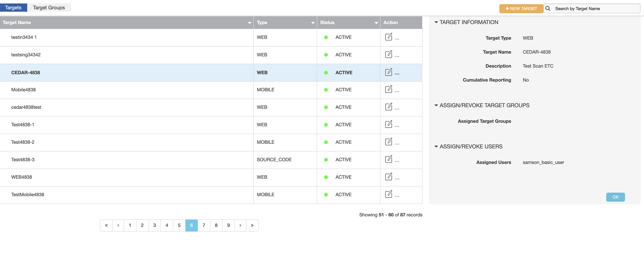Open more actions ellipsis for Test4838-3

pos(397,161)
